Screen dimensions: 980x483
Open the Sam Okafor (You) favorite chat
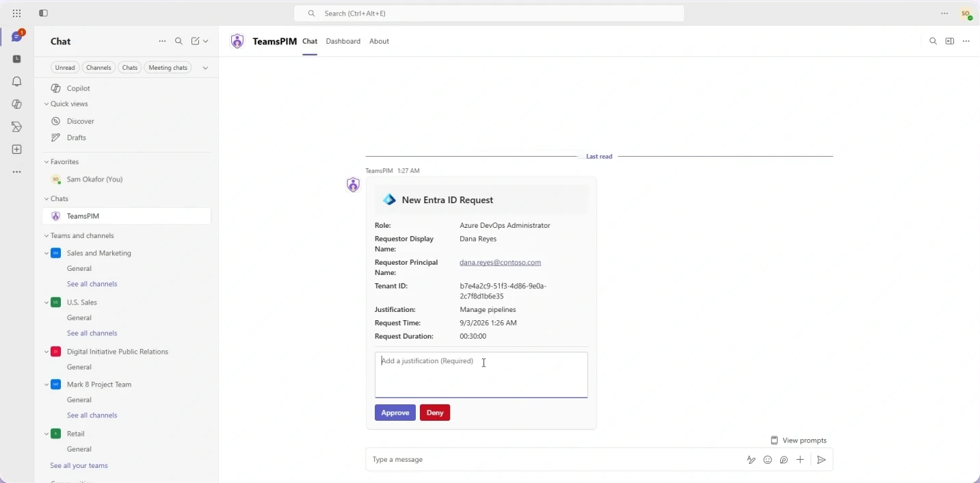tap(127, 179)
